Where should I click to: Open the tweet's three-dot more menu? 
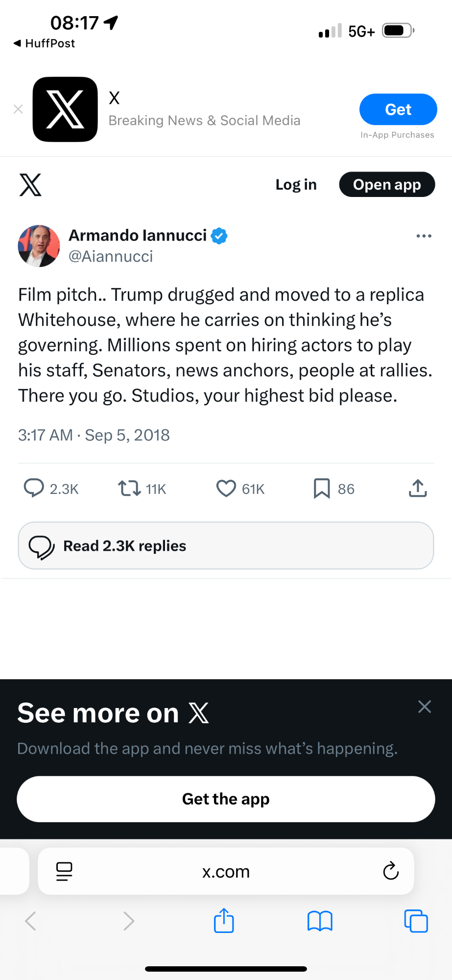(x=424, y=236)
